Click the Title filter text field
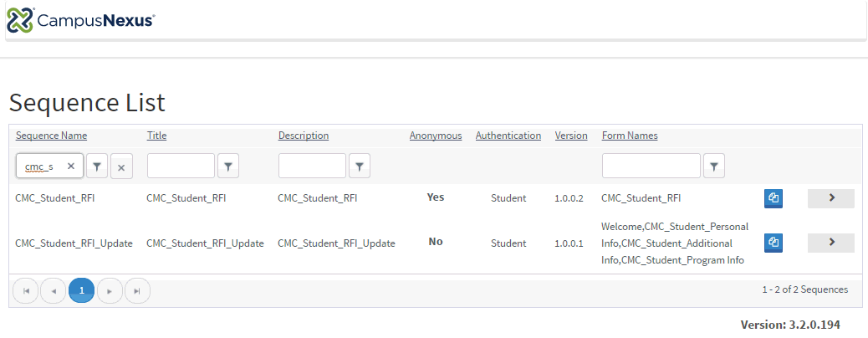868x338 pixels. pos(181,166)
